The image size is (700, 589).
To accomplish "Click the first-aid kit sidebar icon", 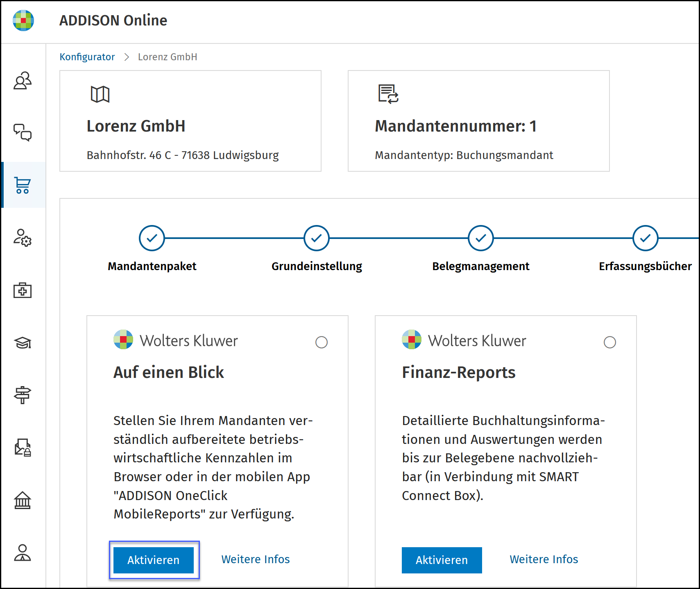I will tap(23, 290).
